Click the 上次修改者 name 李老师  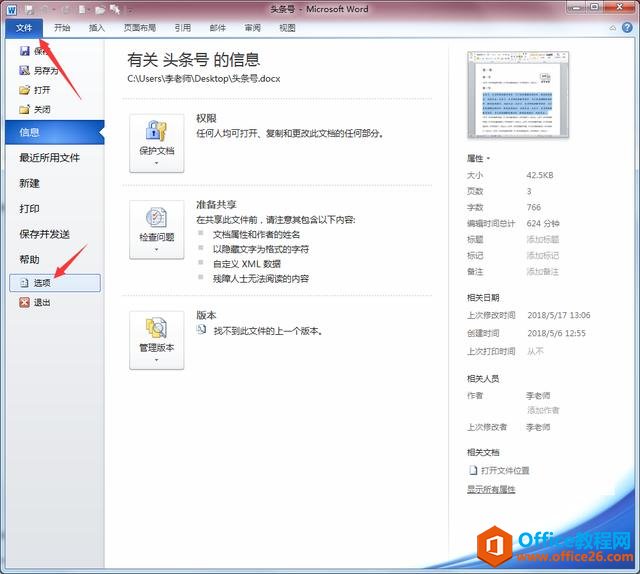[x=538, y=427]
